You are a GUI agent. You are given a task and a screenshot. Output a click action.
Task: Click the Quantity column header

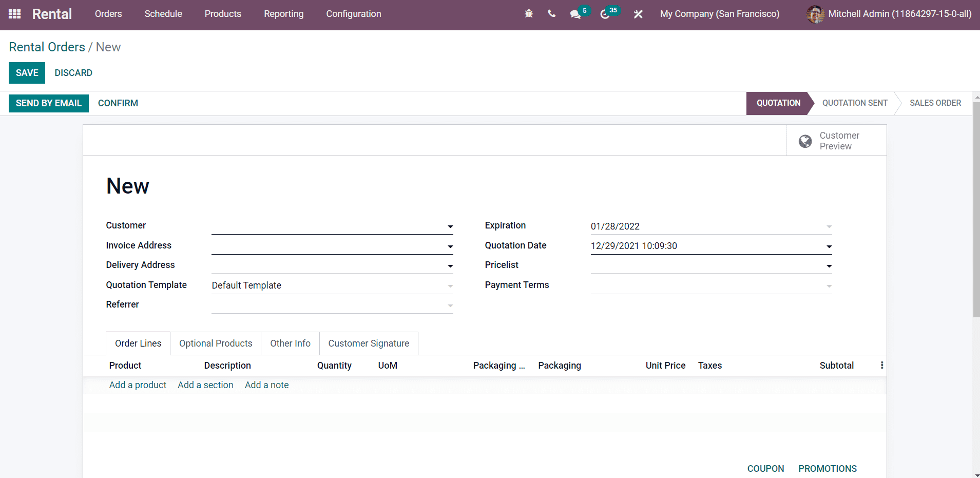point(334,366)
